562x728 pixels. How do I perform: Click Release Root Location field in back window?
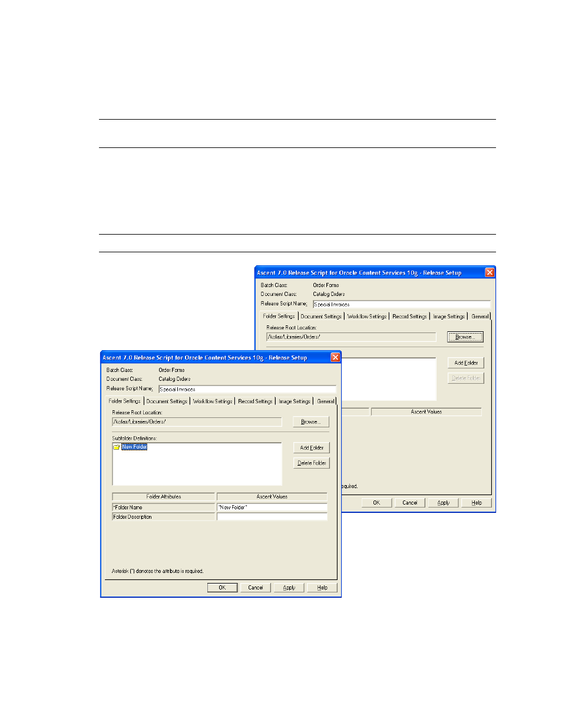click(351, 337)
